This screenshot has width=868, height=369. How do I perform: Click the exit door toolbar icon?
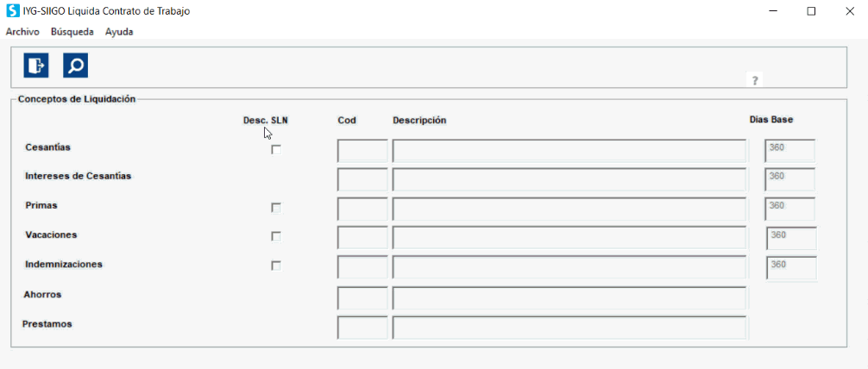[x=36, y=66]
